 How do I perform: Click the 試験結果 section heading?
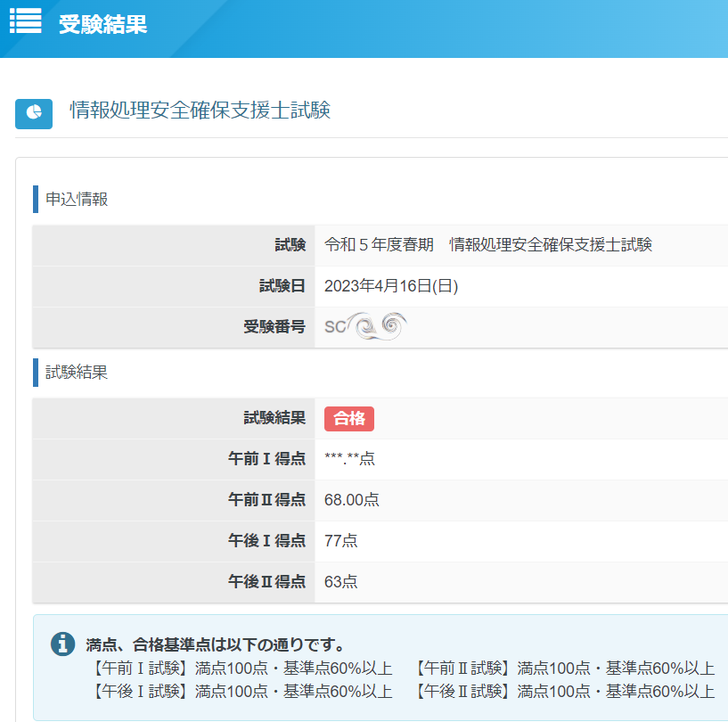[77, 372]
